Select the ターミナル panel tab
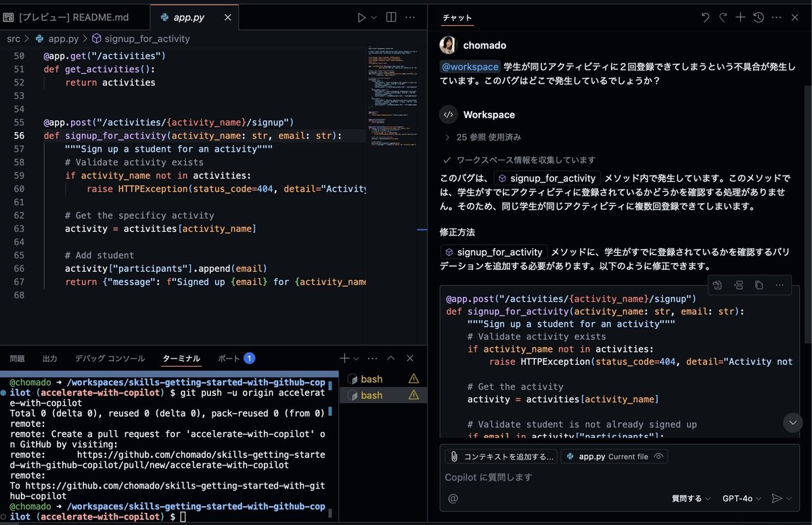812x525 pixels. point(181,359)
